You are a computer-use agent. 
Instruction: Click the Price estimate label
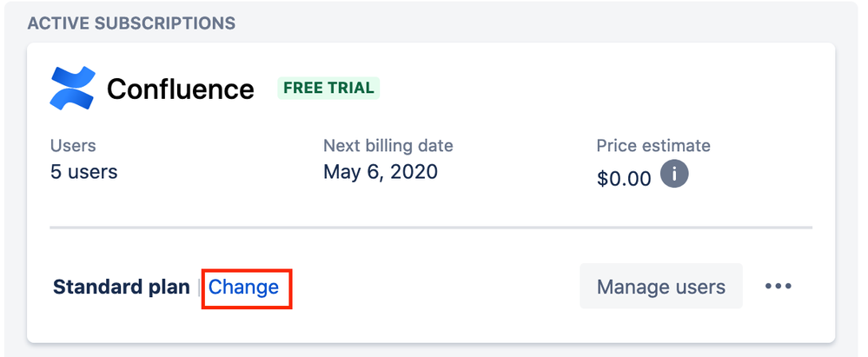point(653,145)
